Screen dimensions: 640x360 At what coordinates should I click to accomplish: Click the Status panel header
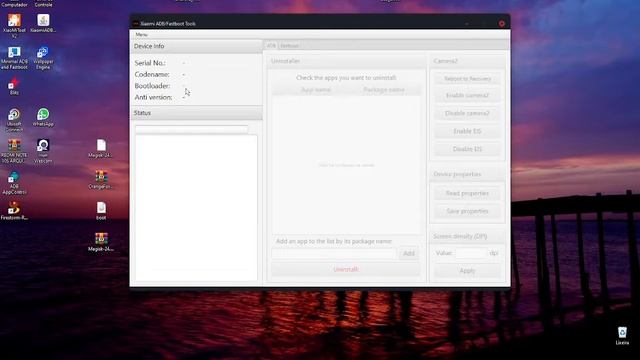(196, 113)
